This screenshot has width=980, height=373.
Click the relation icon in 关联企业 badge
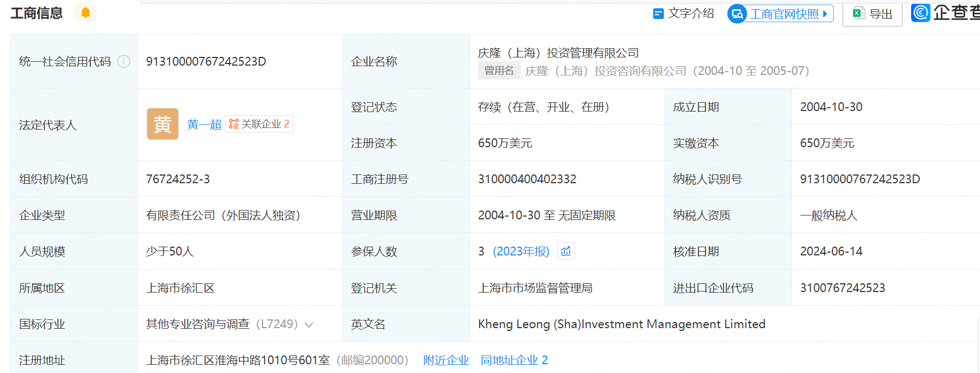pos(234,124)
